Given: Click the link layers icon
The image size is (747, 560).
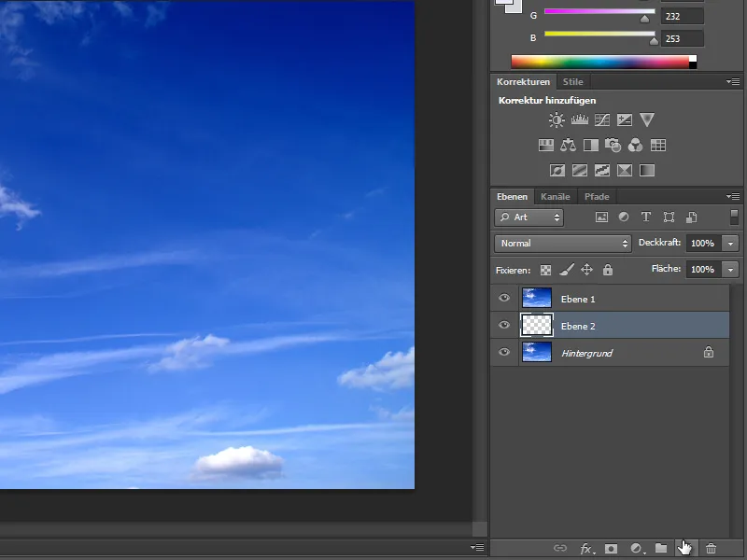Looking at the screenshot, I should (560, 548).
